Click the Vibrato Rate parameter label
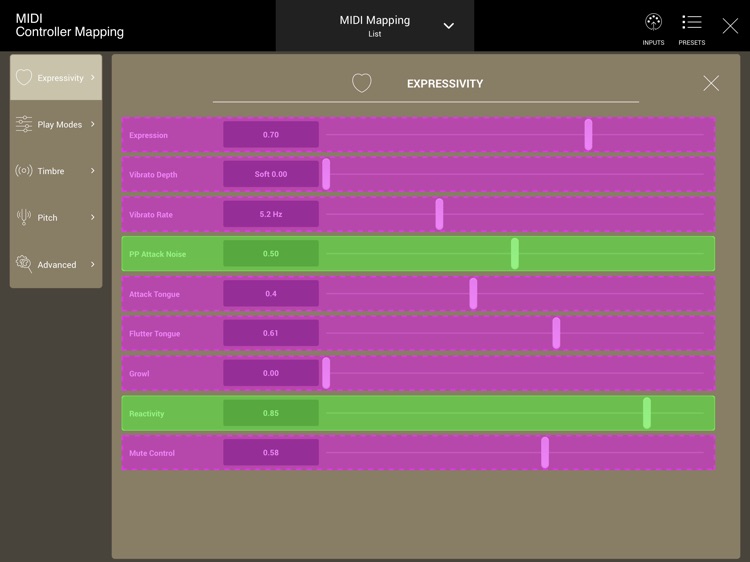The width and height of the screenshot is (750, 562). (151, 215)
